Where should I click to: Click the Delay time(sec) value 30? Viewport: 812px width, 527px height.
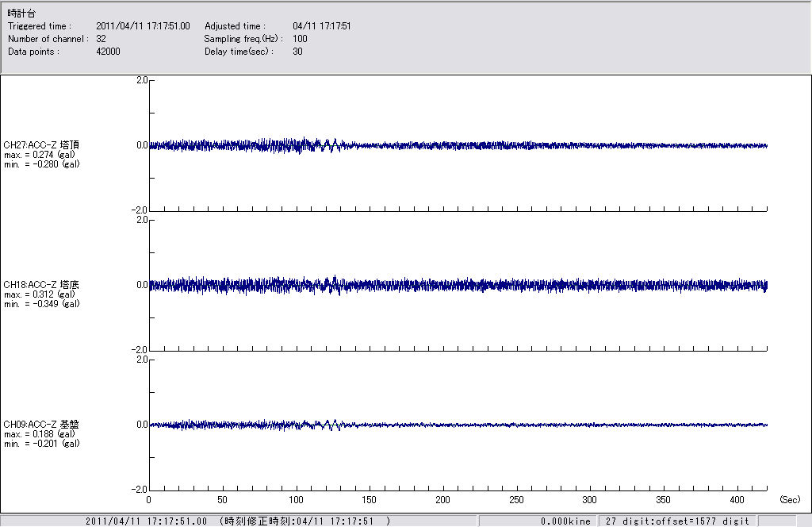(x=297, y=52)
